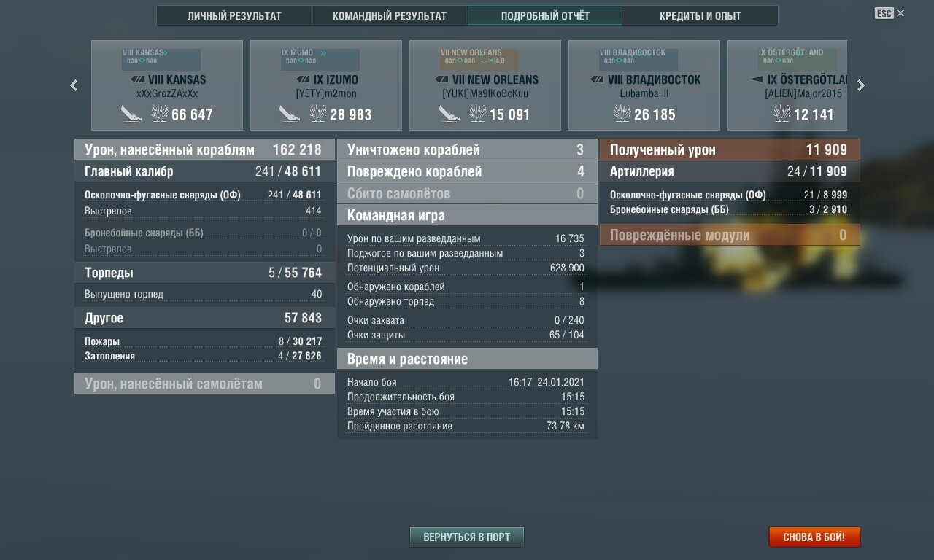Image resolution: width=934 pixels, height=560 pixels.
Task: Switch to the Личный результат tab
Action: (x=234, y=15)
